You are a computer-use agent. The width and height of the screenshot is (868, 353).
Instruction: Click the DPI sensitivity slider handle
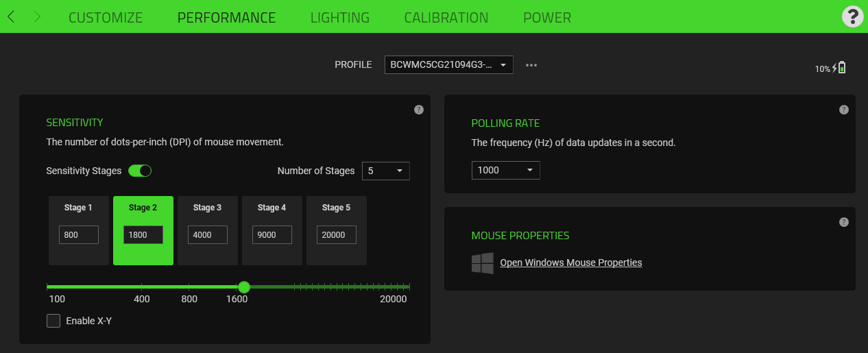click(x=243, y=287)
